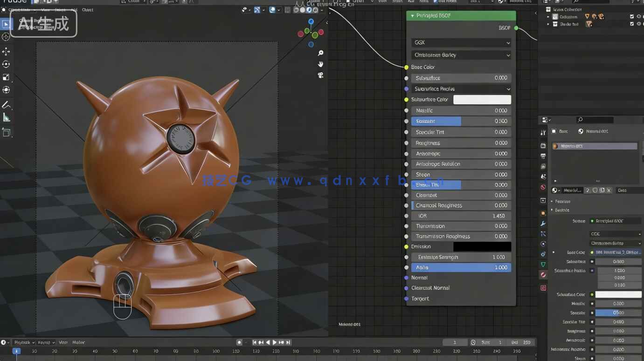Open the Subsurface Color swatch on the node
Screen dimensions: 644x361
tap(482, 99)
